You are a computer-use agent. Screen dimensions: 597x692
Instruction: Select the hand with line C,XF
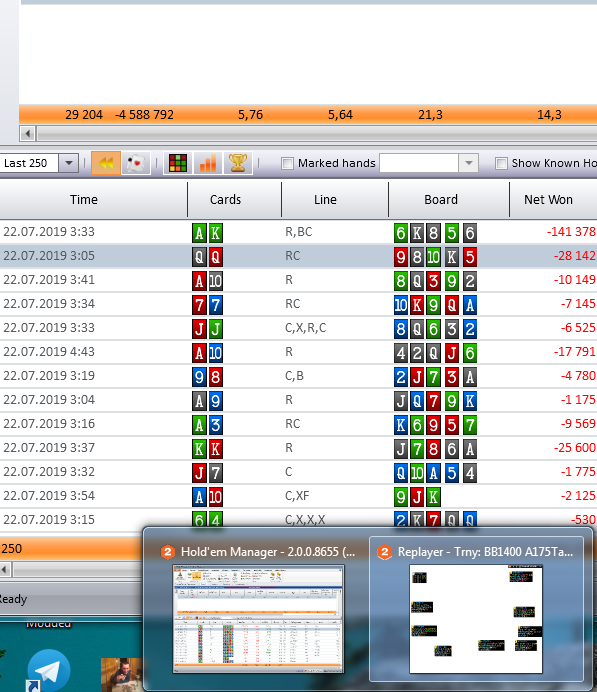click(x=298, y=496)
